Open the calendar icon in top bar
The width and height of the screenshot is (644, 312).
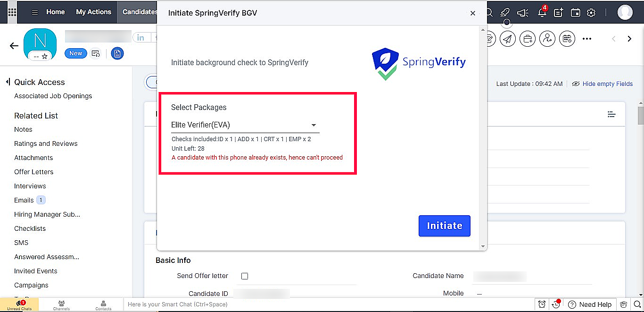pos(575,13)
